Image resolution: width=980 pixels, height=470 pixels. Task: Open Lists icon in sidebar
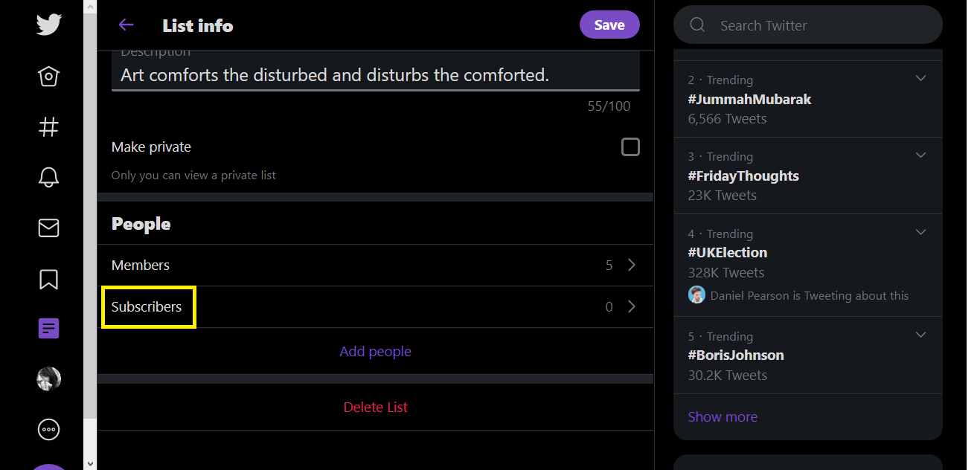48,329
